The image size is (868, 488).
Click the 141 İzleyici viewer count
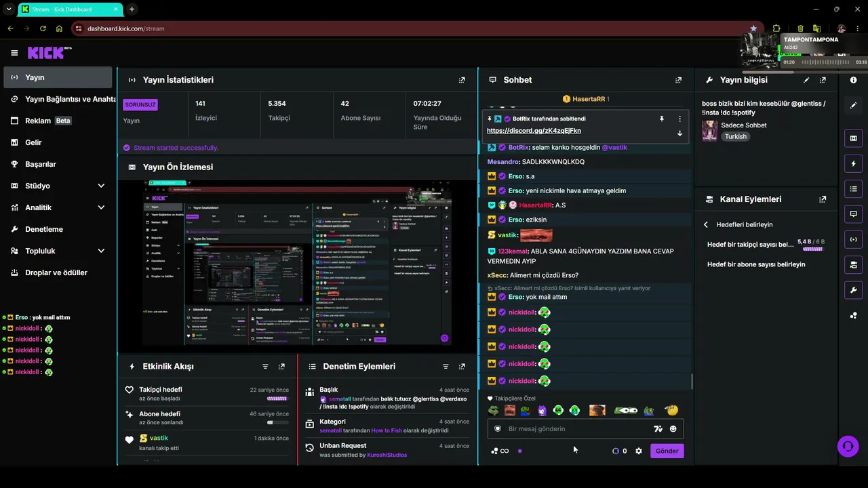(206, 110)
